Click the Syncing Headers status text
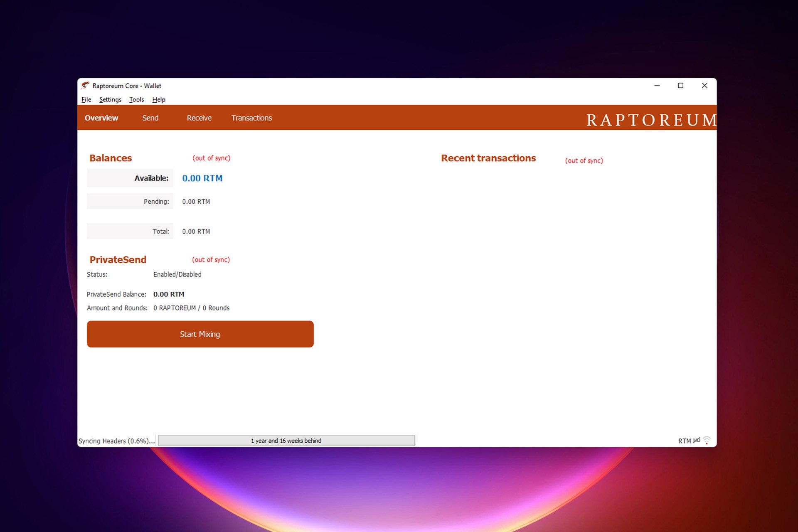 (x=116, y=441)
